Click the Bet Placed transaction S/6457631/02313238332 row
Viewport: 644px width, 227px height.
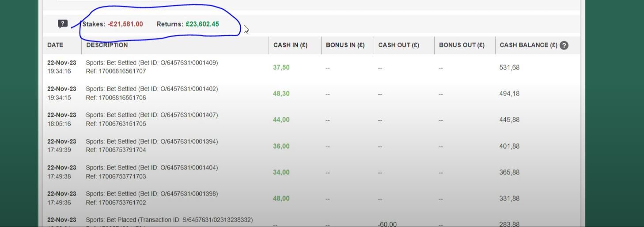pos(311,221)
